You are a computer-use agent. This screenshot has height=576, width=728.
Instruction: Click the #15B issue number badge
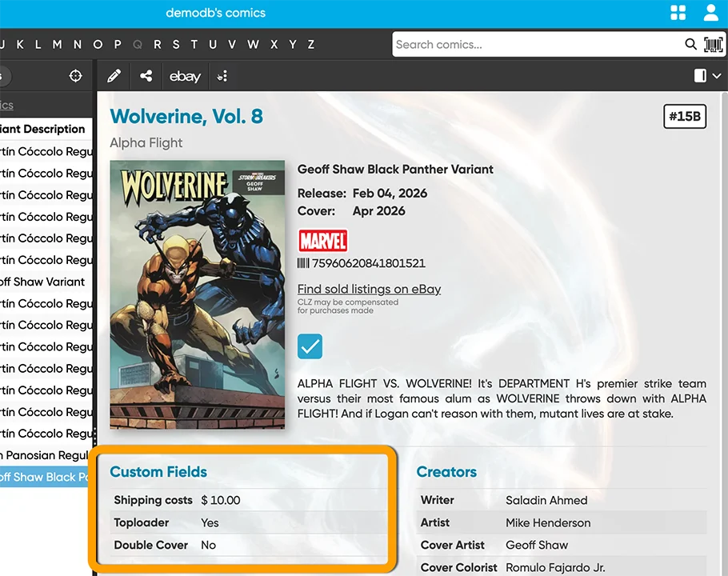point(684,117)
